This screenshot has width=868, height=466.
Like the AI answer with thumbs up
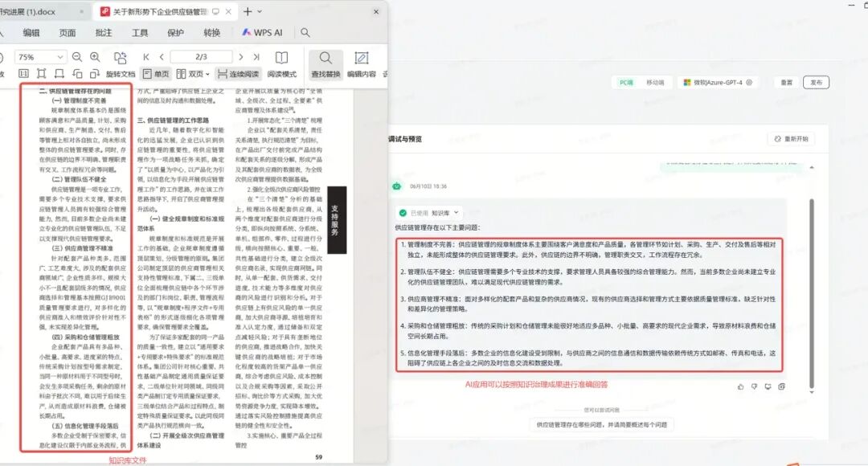click(x=741, y=386)
